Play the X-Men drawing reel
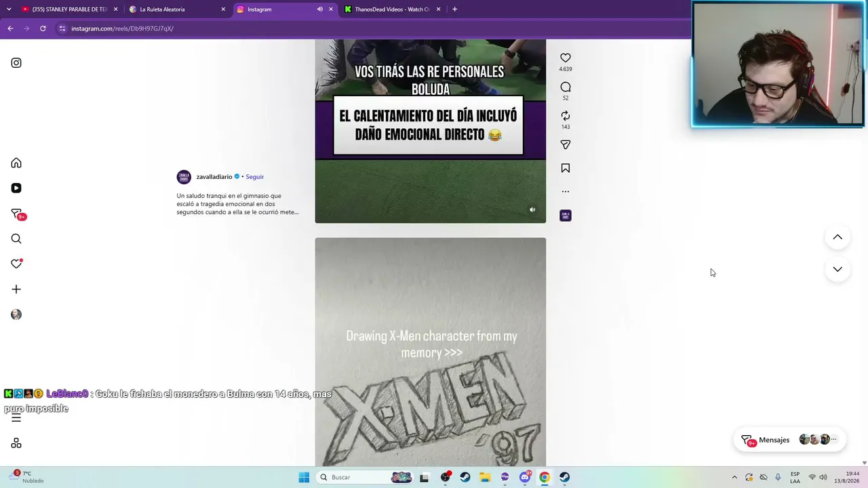The height and width of the screenshot is (488, 868). [x=431, y=352]
